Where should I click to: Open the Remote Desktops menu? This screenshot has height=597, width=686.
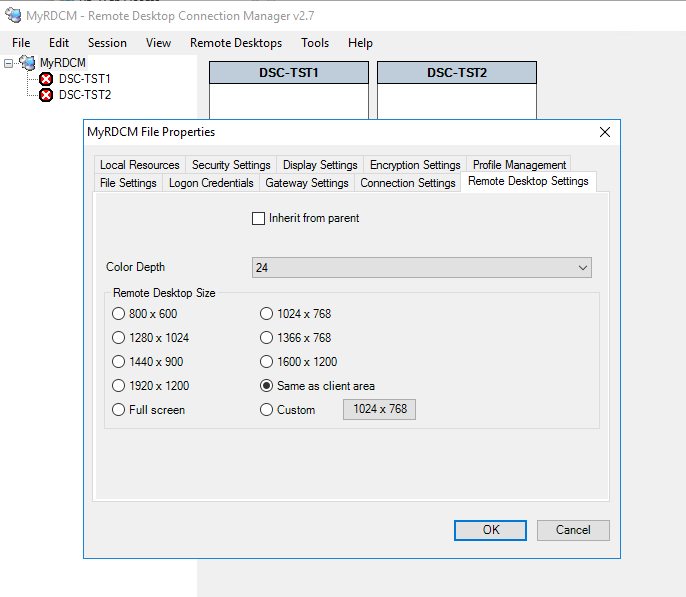pyautogui.click(x=236, y=43)
